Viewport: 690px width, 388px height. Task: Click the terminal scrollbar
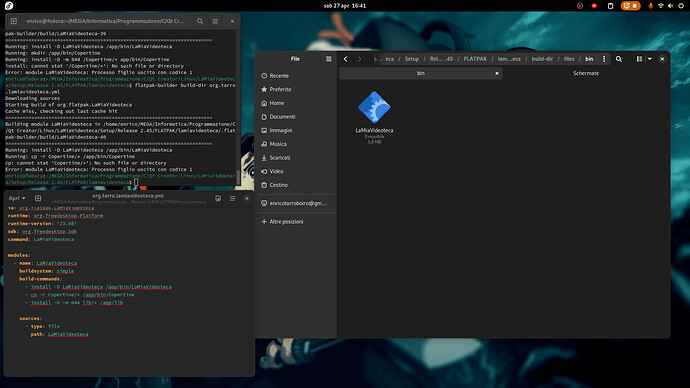(238, 177)
